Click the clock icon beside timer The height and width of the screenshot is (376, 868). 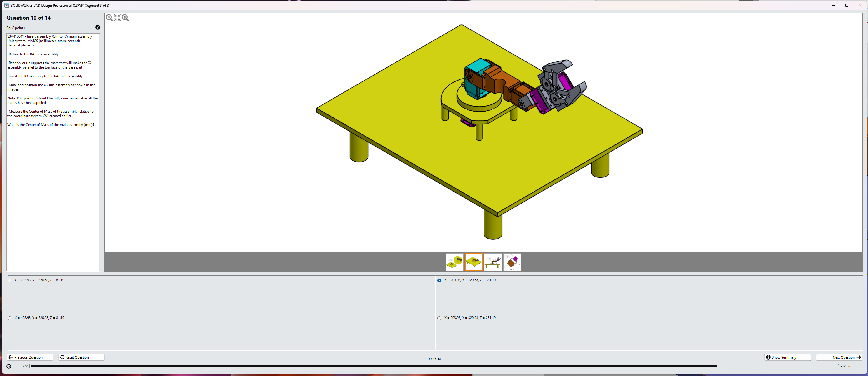pyautogui.click(x=9, y=366)
